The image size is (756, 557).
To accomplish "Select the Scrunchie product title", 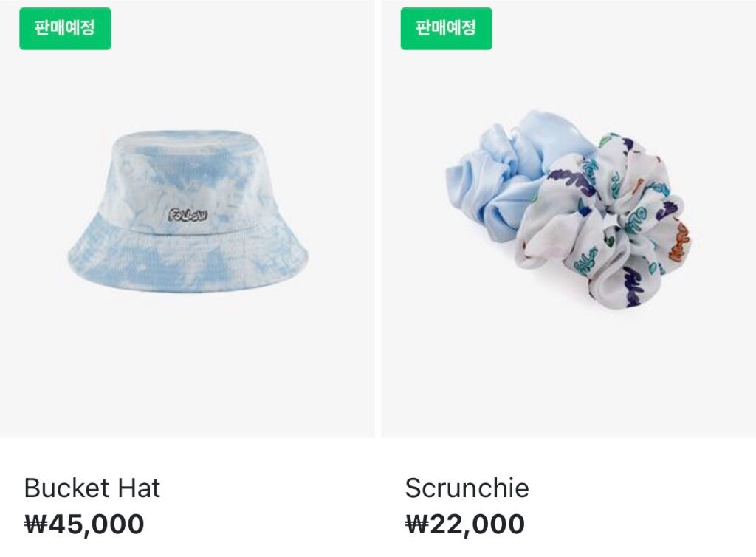I will 467,488.
